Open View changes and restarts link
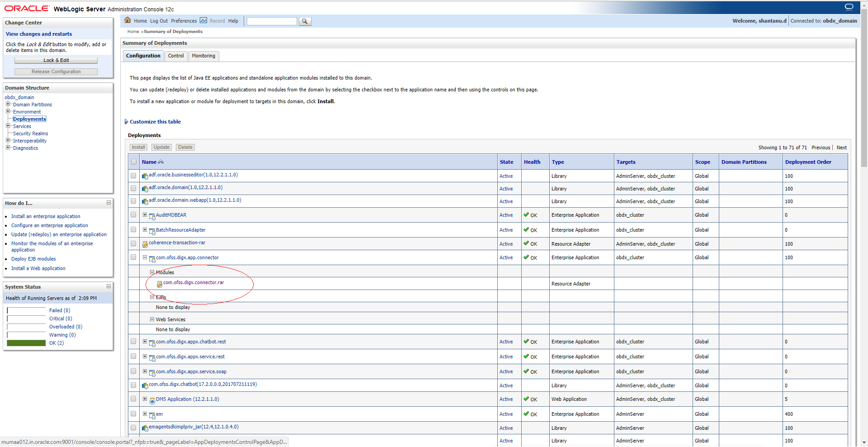Image resolution: width=868 pixels, height=447 pixels. (x=39, y=34)
